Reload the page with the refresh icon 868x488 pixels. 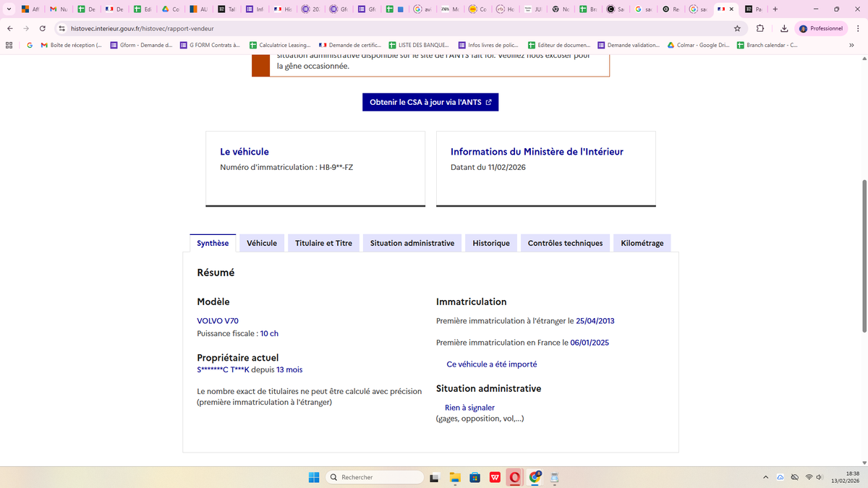[x=43, y=28]
